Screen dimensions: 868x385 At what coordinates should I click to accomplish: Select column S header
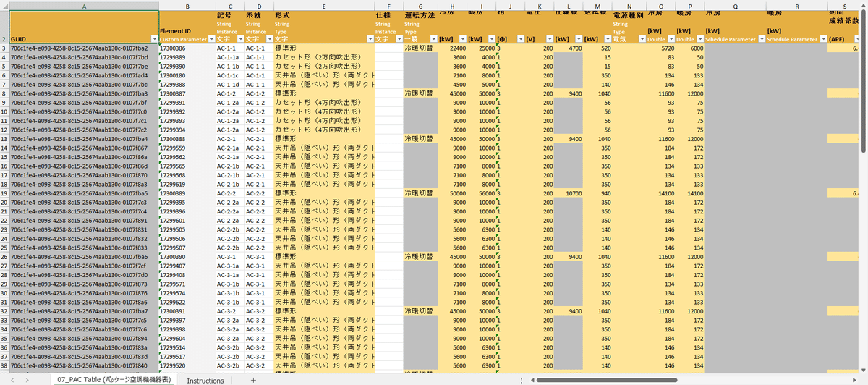844,5
